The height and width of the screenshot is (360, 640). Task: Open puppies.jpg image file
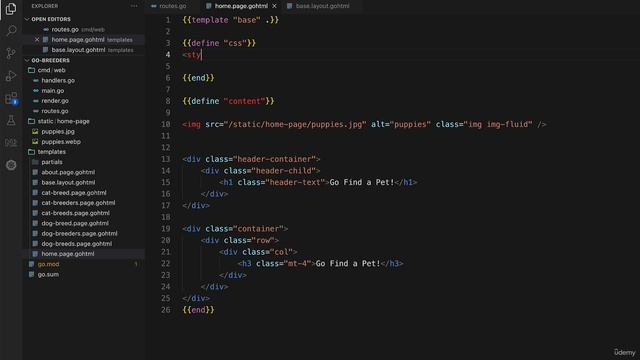[58, 131]
